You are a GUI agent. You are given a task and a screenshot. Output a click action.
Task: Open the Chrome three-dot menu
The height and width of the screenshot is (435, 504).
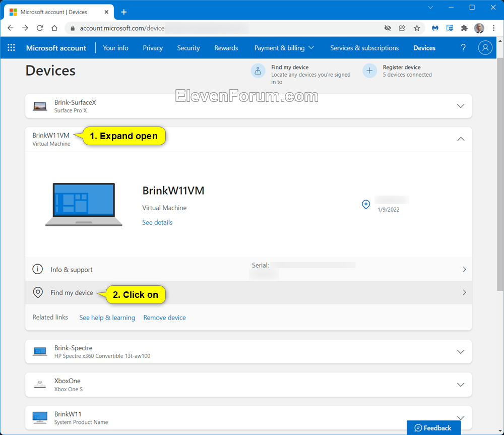tap(494, 28)
